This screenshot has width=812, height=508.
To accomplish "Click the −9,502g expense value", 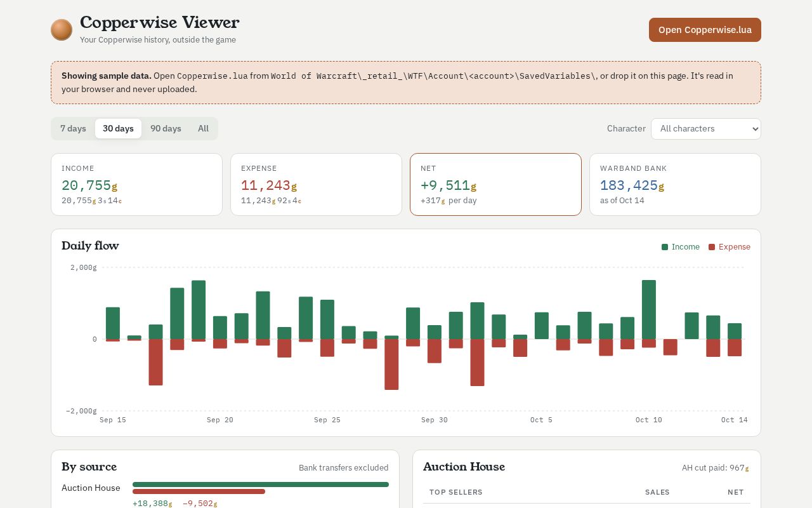I will coord(200,504).
